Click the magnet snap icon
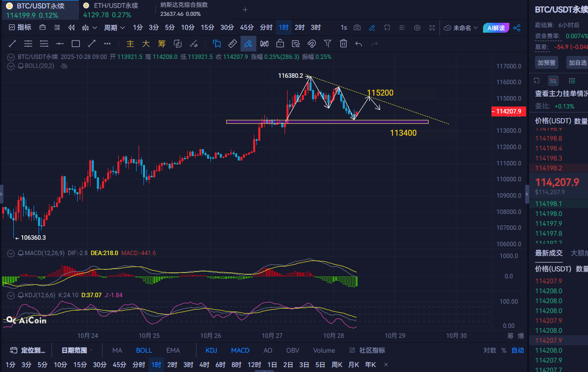Image resolution: width=588 pixels, height=372 pixels. pos(312,44)
